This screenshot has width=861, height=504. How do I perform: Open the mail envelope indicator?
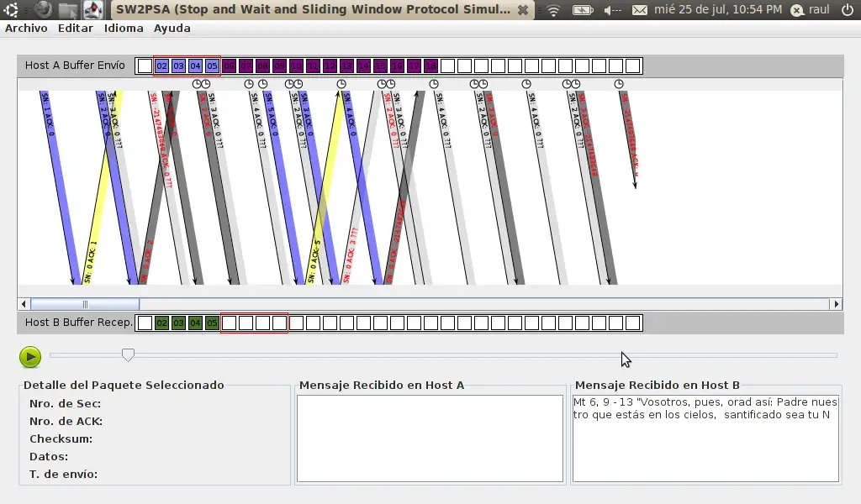coord(640,10)
